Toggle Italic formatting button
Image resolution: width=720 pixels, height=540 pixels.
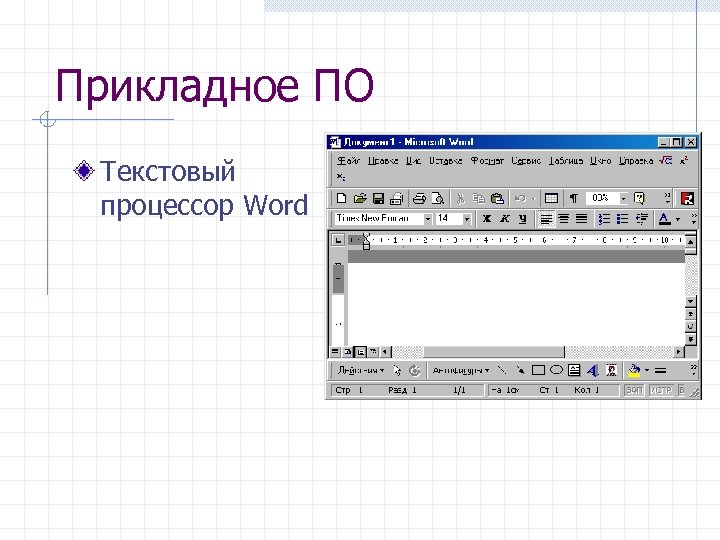[x=505, y=219]
